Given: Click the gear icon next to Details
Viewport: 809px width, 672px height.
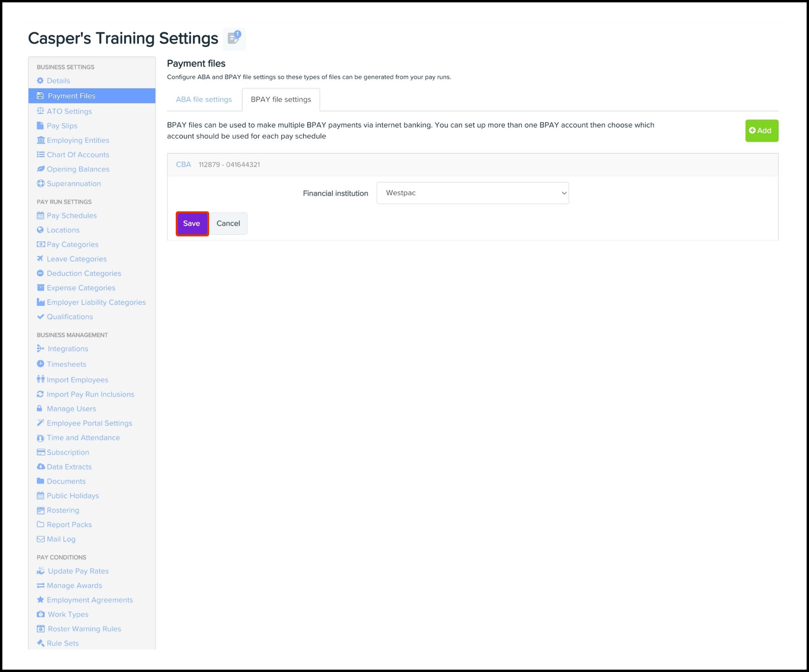Looking at the screenshot, I should pyautogui.click(x=40, y=81).
